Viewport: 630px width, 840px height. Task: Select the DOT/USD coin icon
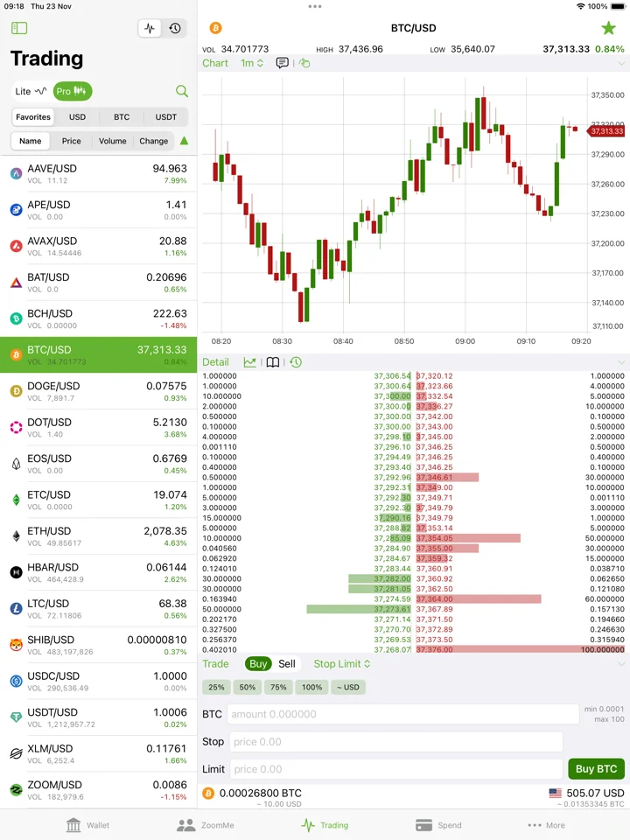tap(16, 427)
